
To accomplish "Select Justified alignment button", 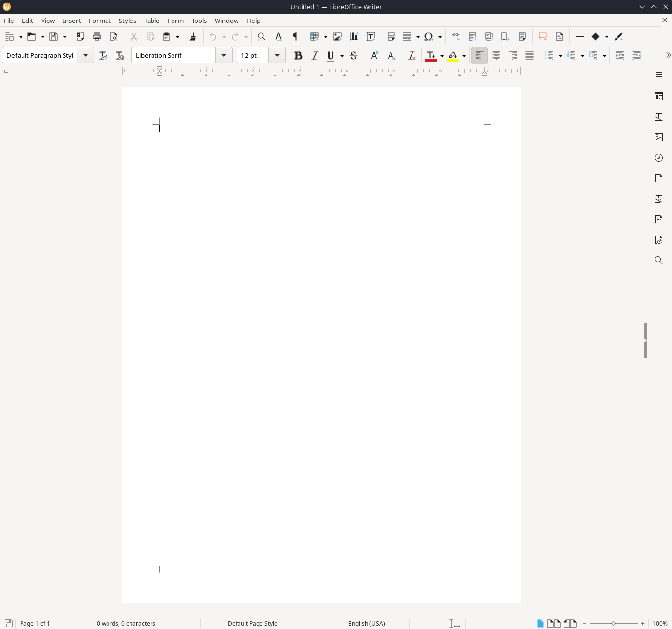I will tap(529, 56).
